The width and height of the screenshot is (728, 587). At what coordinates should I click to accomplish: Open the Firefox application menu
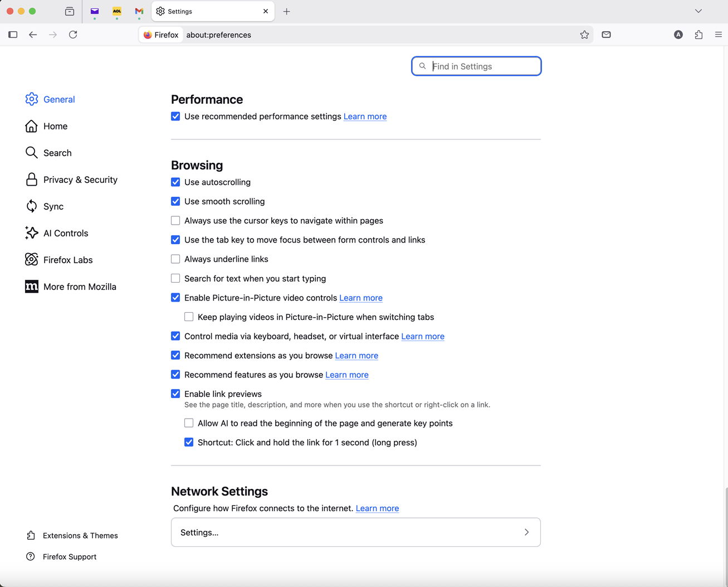[719, 34]
